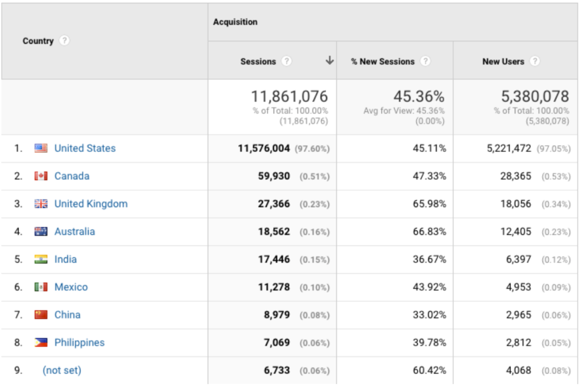Open the United States country link
The image size is (579, 392).
[x=85, y=149]
